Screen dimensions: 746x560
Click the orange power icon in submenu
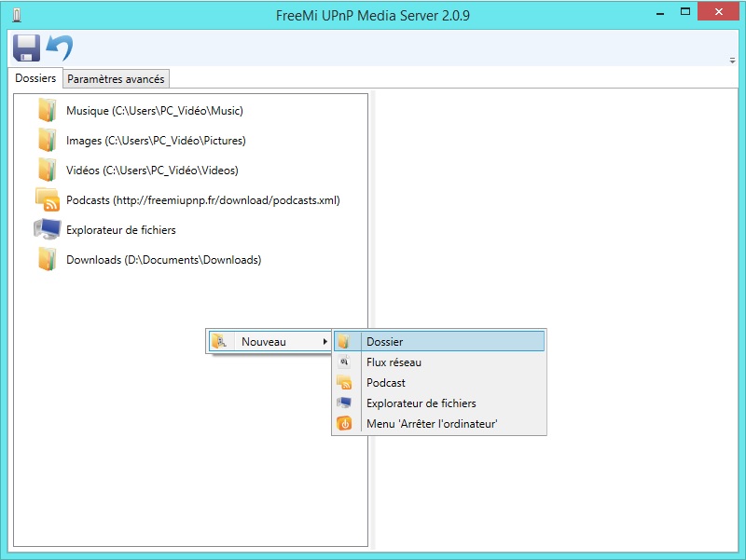tap(344, 424)
